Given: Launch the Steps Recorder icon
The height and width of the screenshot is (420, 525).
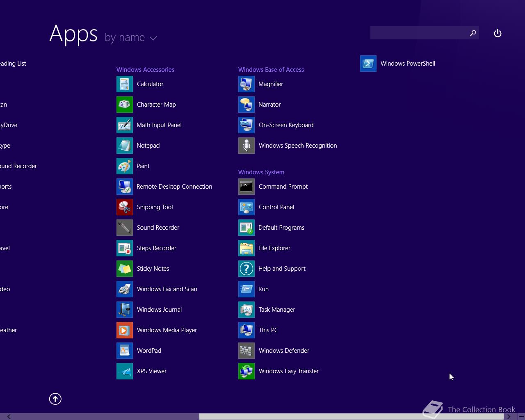Looking at the screenshot, I should point(125,248).
